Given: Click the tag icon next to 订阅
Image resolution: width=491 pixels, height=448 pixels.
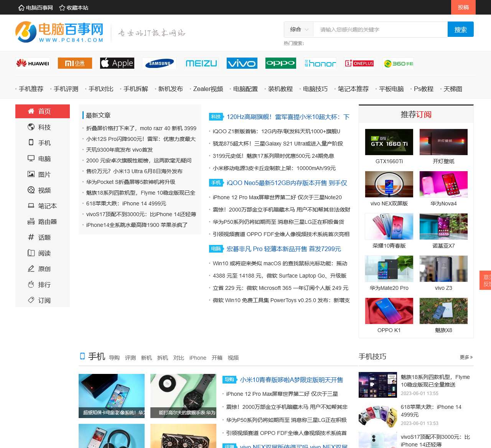Looking at the screenshot, I should [31, 300].
